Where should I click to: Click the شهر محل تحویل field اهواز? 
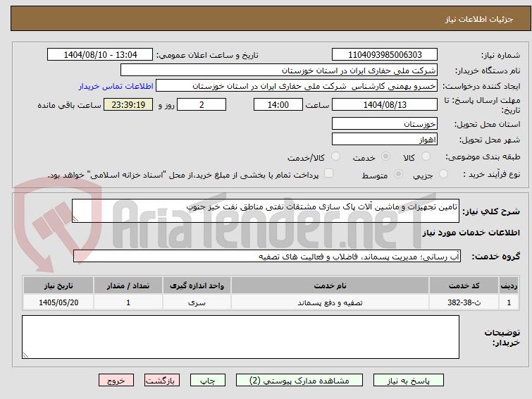(385, 139)
